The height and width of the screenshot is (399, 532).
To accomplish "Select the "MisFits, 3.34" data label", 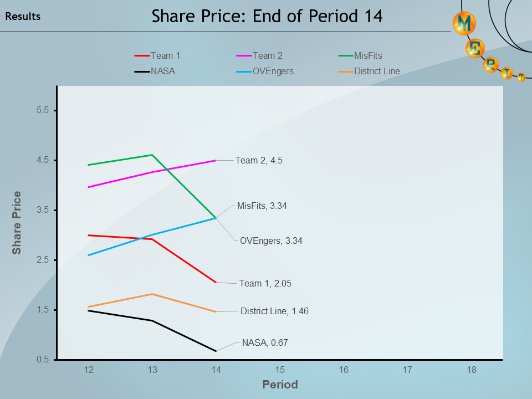I will pos(262,206).
